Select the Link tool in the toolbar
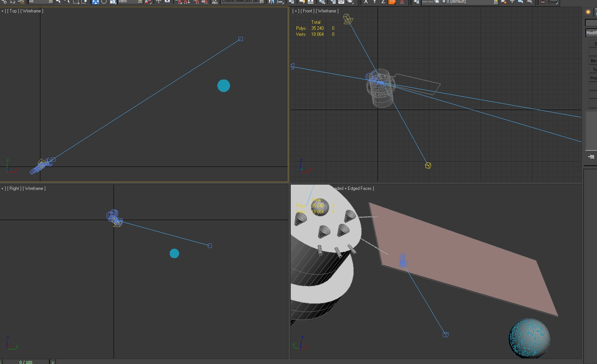This screenshot has height=364, width=597. (4, 2)
